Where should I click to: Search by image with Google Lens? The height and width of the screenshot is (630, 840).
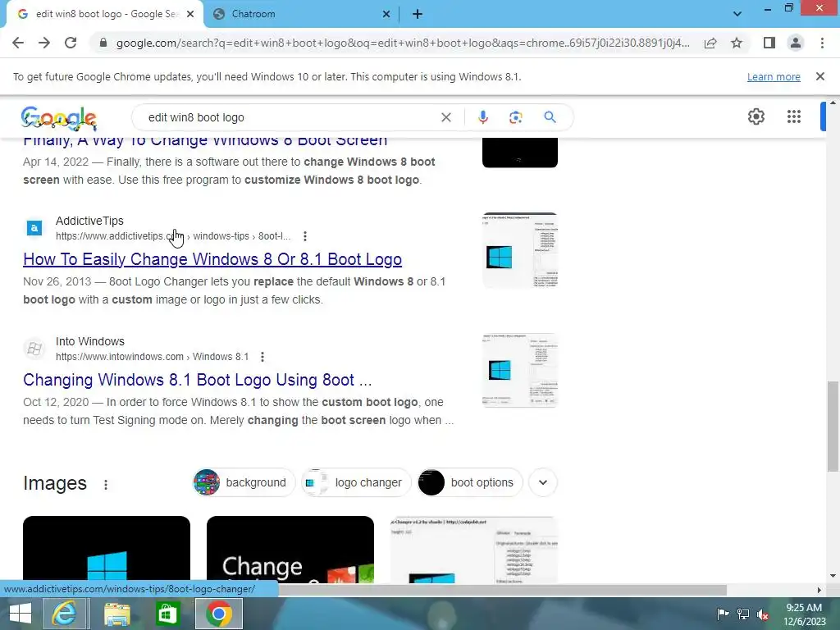(515, 117)
